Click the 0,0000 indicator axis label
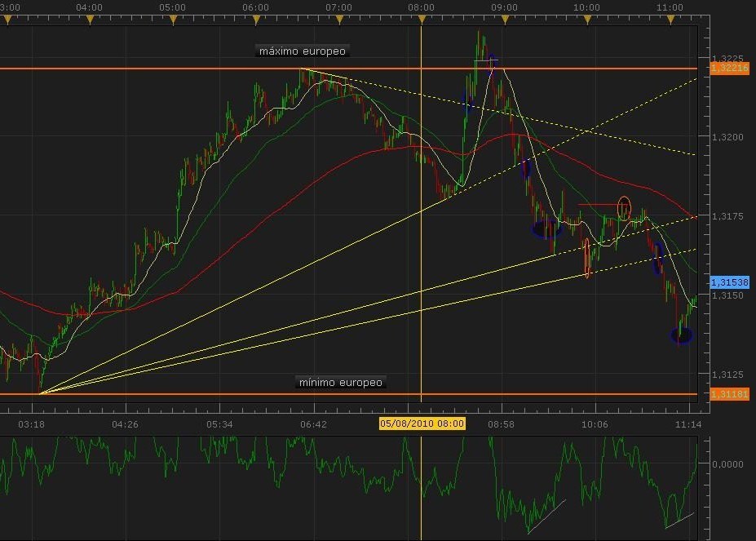756x541 pixels. point(727,464)
